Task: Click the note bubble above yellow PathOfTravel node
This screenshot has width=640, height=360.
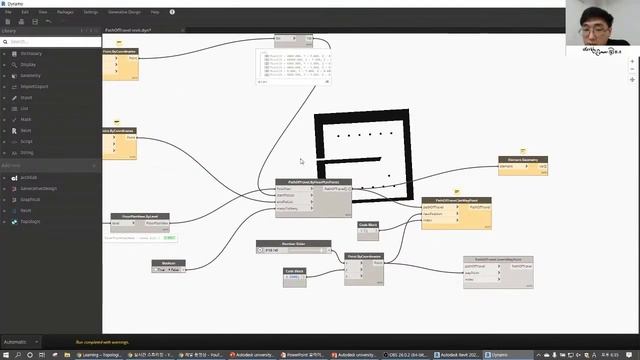Action: click(457, 191)
